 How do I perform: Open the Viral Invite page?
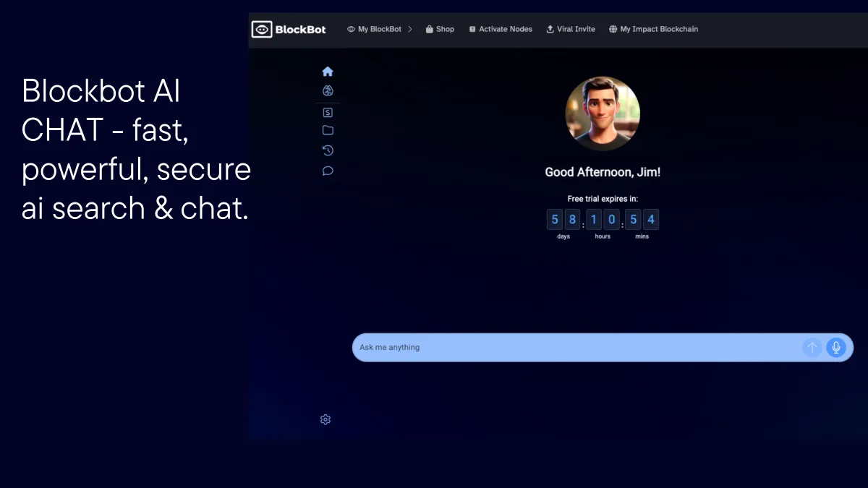pyautogui.click(x=571, y=30)
